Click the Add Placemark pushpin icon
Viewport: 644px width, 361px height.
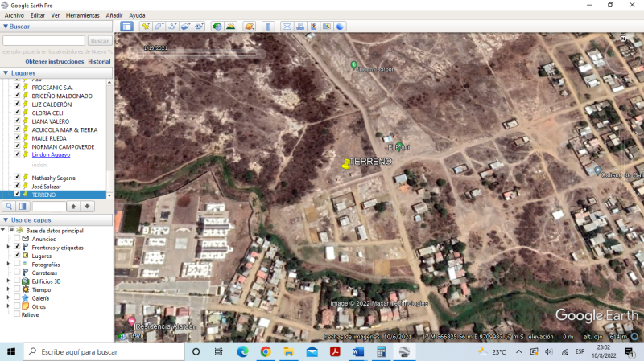tap(146, 27)
